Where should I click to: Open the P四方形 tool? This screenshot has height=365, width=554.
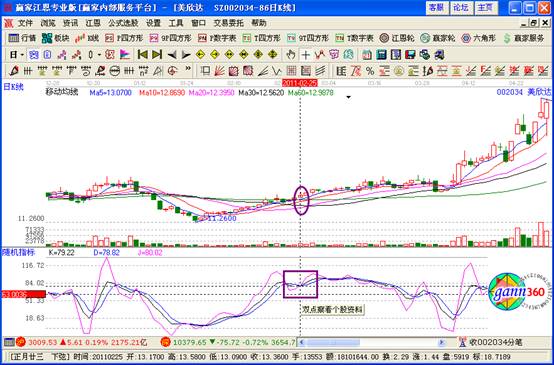124,38
